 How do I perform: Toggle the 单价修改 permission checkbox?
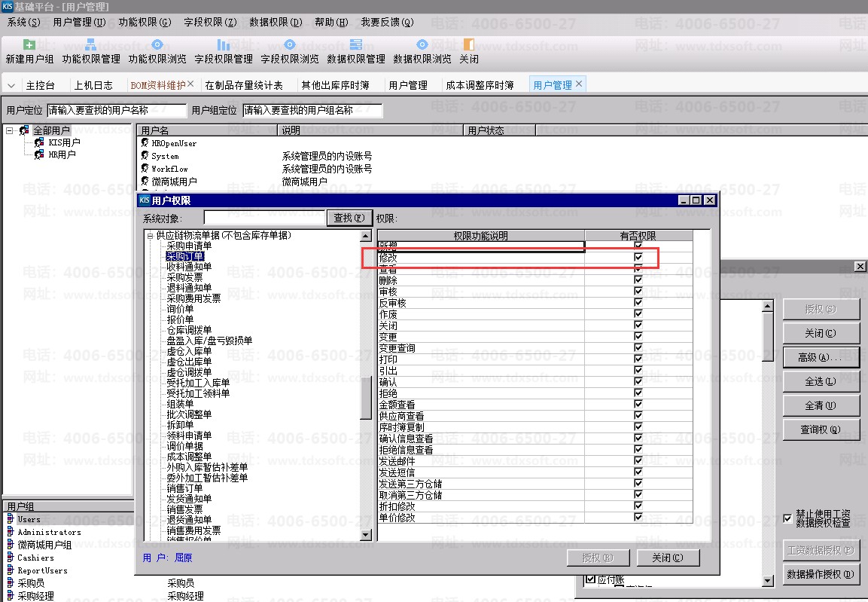pos(638,517)
